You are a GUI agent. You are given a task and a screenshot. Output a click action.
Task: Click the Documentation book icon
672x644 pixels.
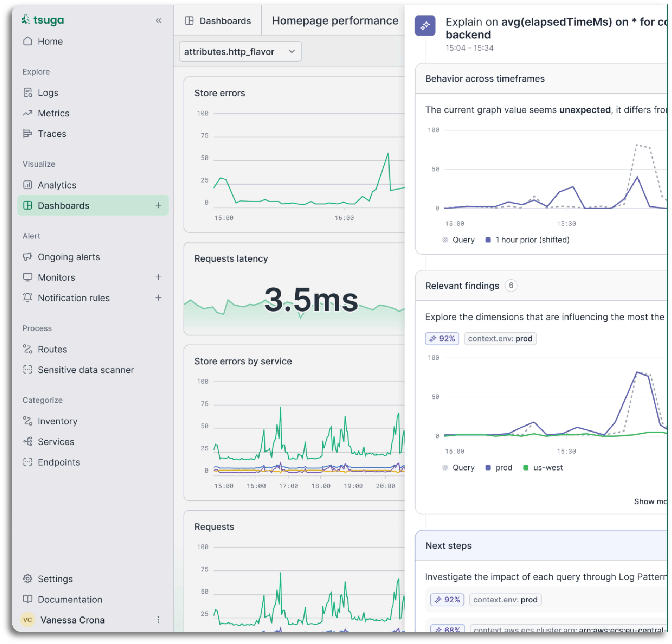coord(27,599)
